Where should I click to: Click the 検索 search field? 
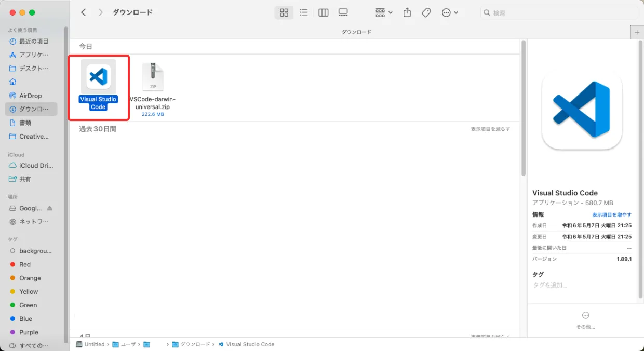point(559,12)
